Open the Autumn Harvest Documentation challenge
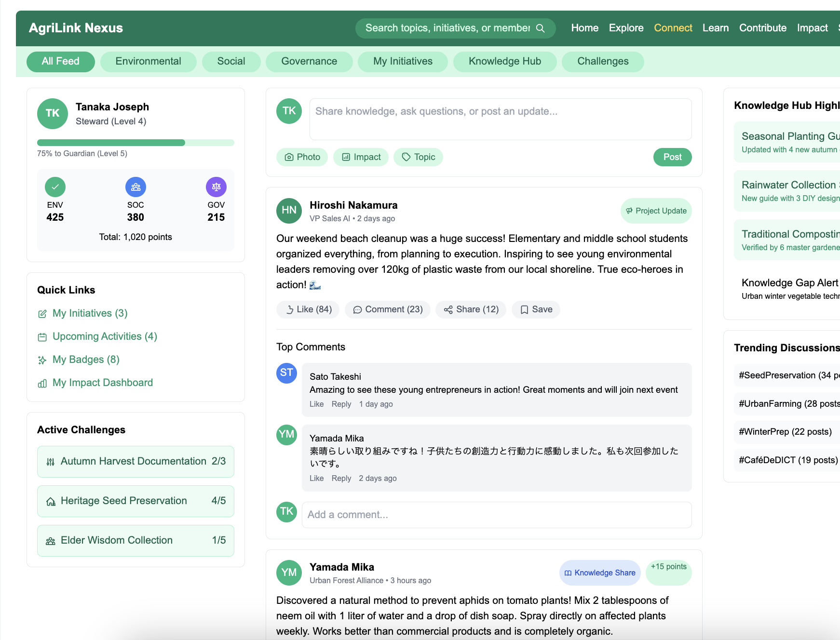840x640 pixels. point(135,462)
